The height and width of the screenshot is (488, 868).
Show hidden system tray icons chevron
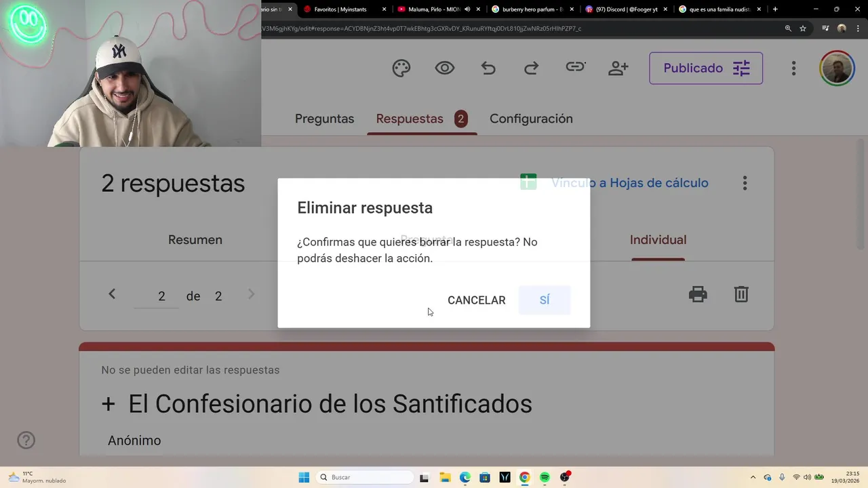point(753,477)
